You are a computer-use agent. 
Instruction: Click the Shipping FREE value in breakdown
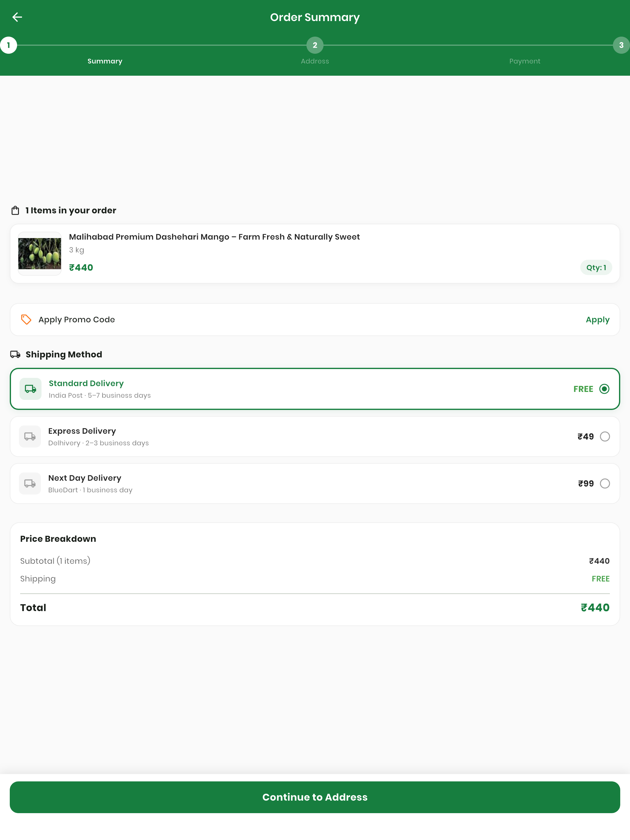pos(600,579)
